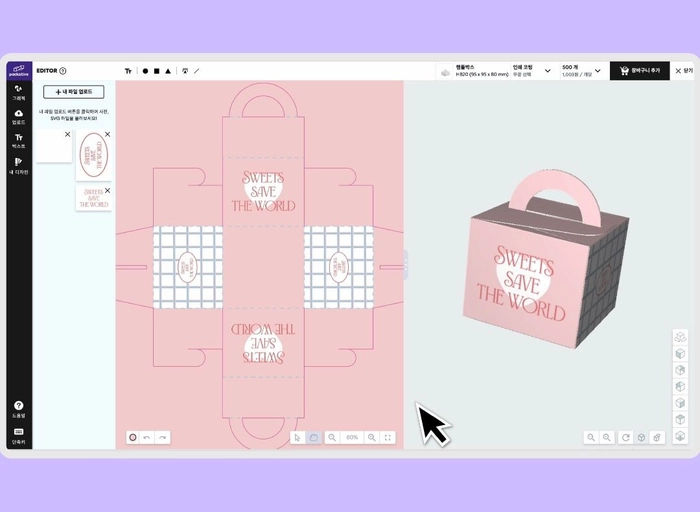Select the circle shape tool
700x512 pixels.
pyautogui.click(x=145, y=71)
